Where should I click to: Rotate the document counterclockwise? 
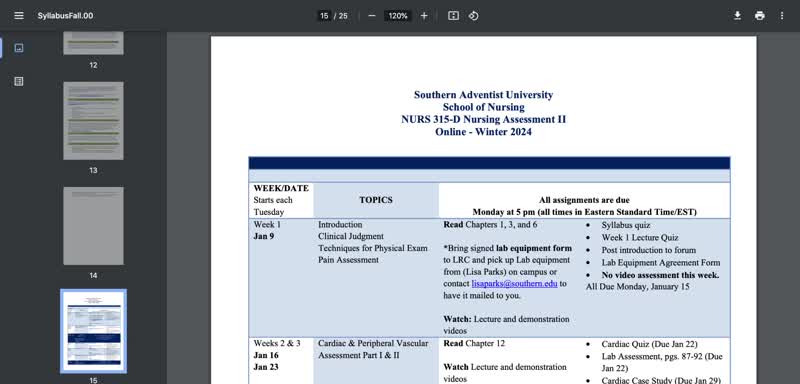[x=473, y=16]
